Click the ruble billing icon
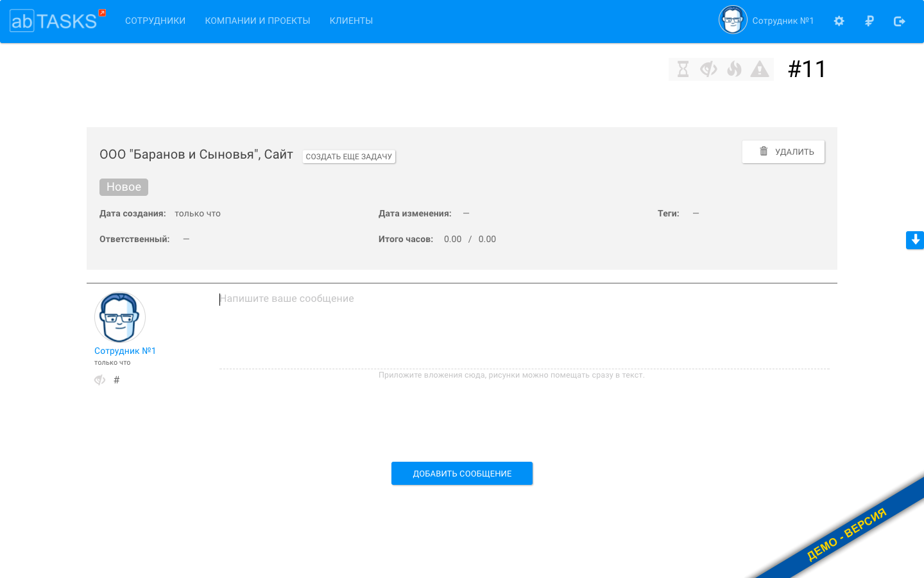This screenshot has height=578, width=924. [x=869, y=21]
